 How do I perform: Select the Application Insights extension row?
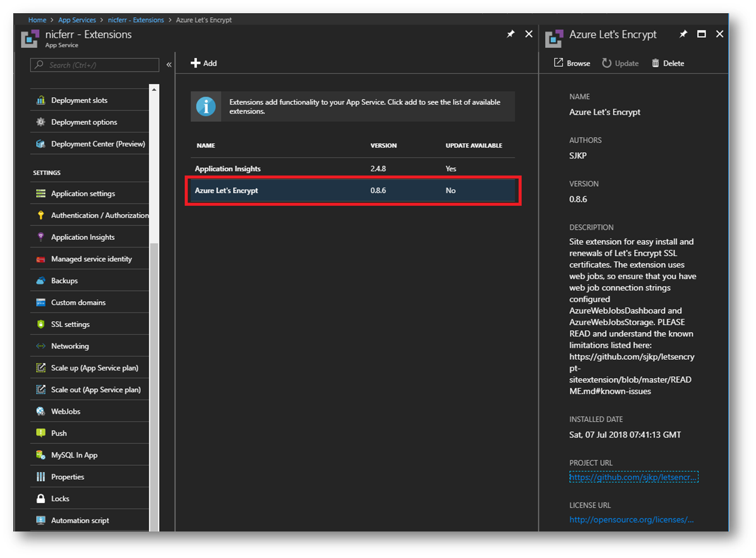[353, 169]
